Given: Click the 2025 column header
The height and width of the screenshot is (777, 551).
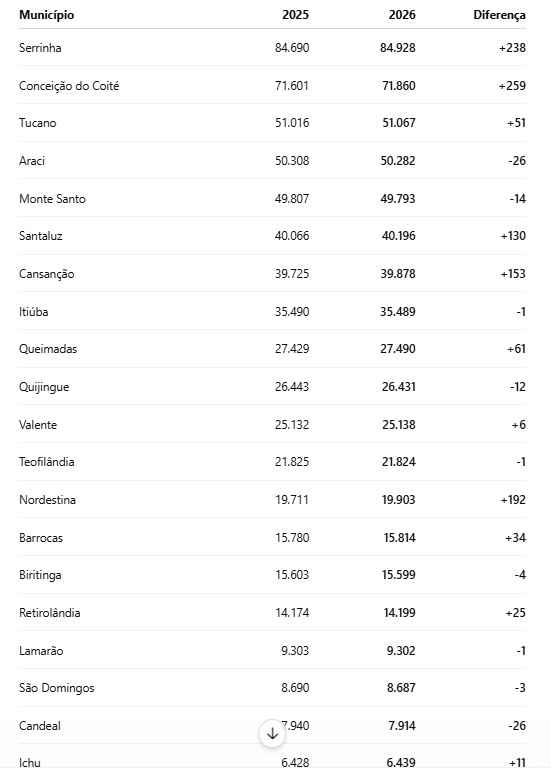Looking at the screenshot, I should coord(295,15).
